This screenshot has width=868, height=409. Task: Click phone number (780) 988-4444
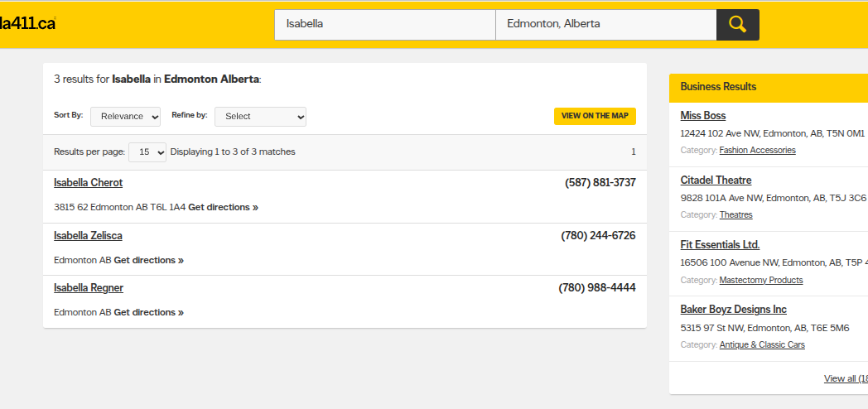[x=597, y=288]
